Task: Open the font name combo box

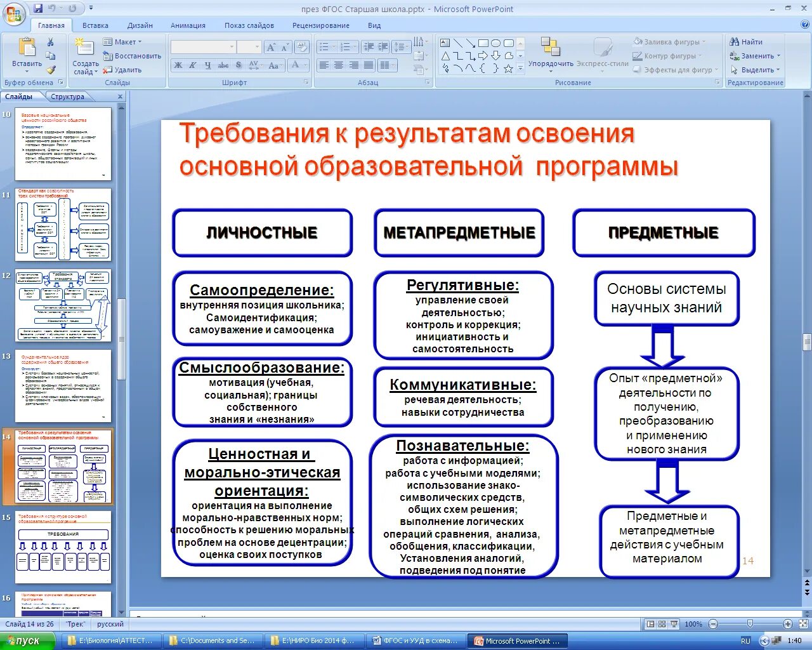Action: (203, 47)
